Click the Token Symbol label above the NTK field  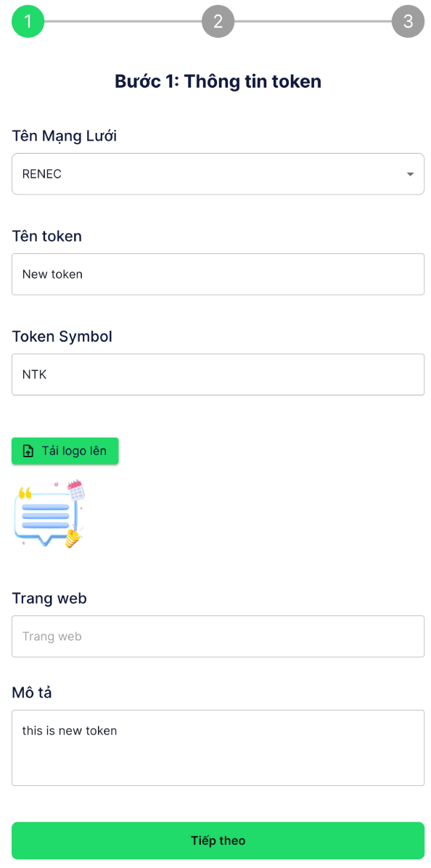point(62,336)
